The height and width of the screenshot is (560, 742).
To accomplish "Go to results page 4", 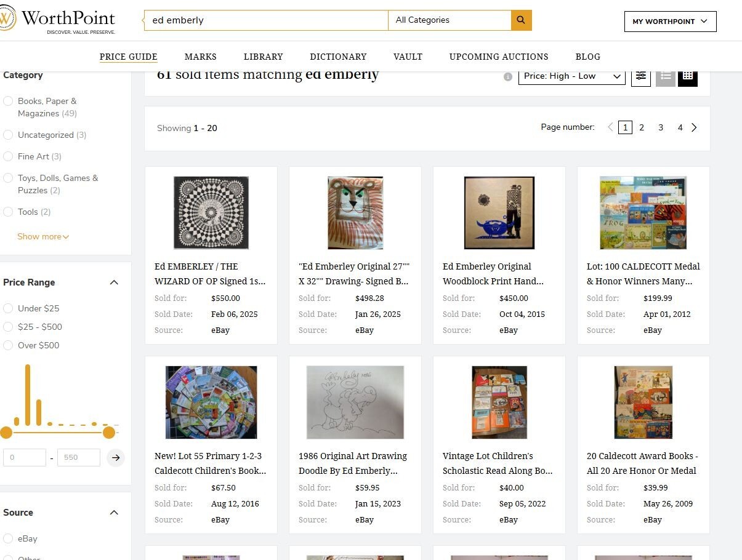I will click(680, 127).
